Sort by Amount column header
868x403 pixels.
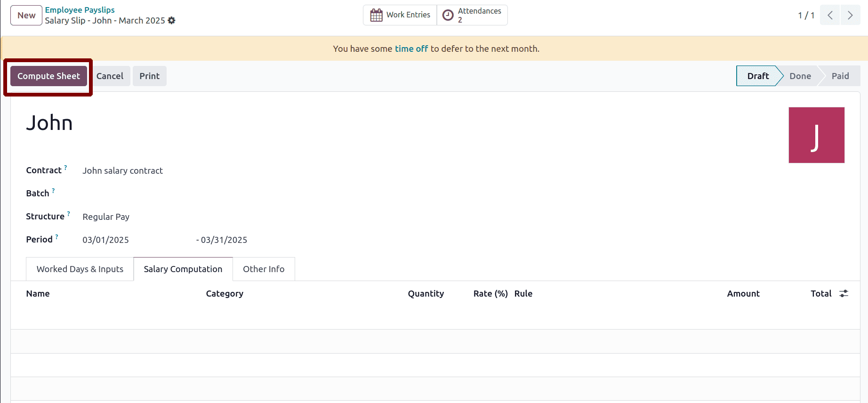[x=743, y=293]
